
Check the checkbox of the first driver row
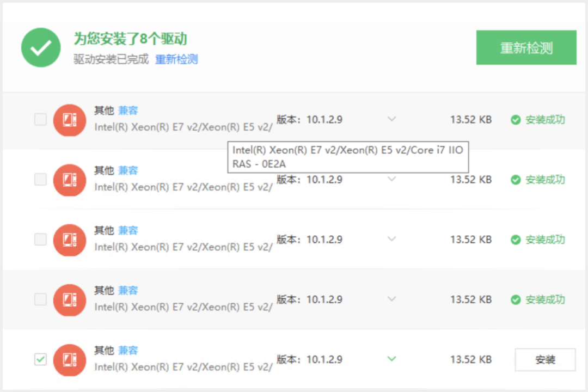(40, 119)
